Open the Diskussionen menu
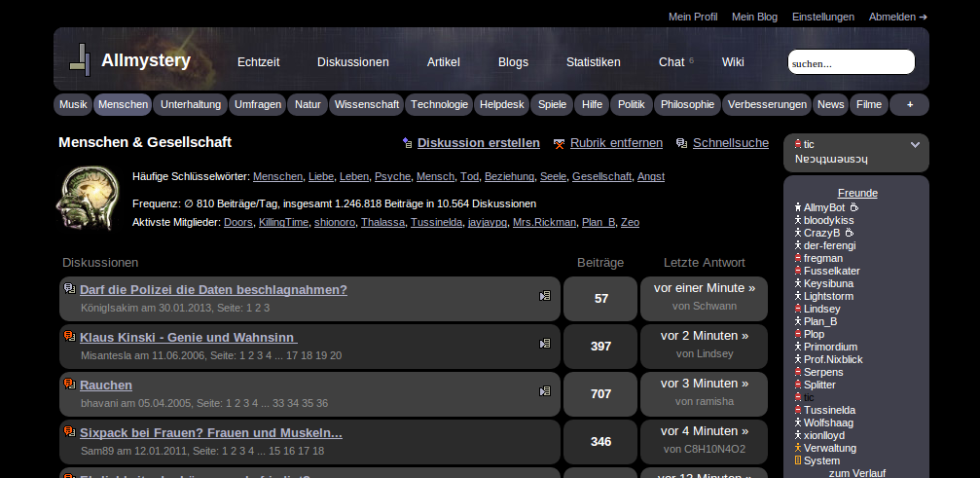This screenshot has width=980, height=478. point(352,62)
